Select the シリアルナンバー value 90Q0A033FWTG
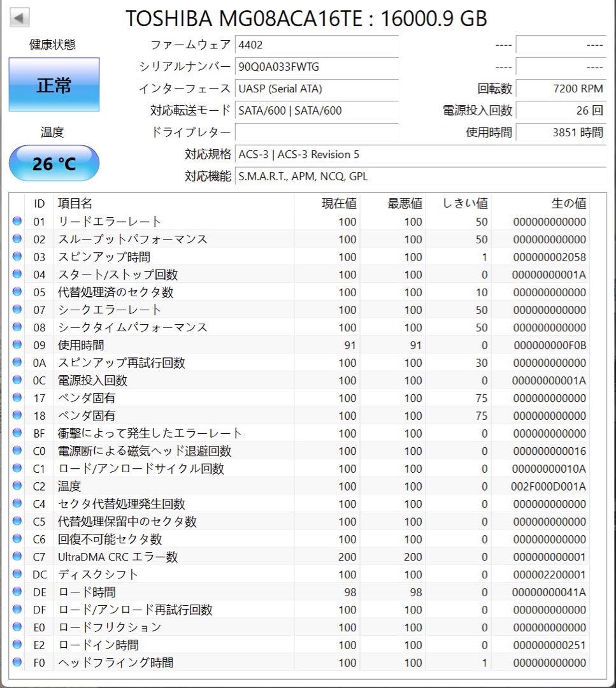Image resolution: width=616 pixels, height=688 pixels. 317,67
